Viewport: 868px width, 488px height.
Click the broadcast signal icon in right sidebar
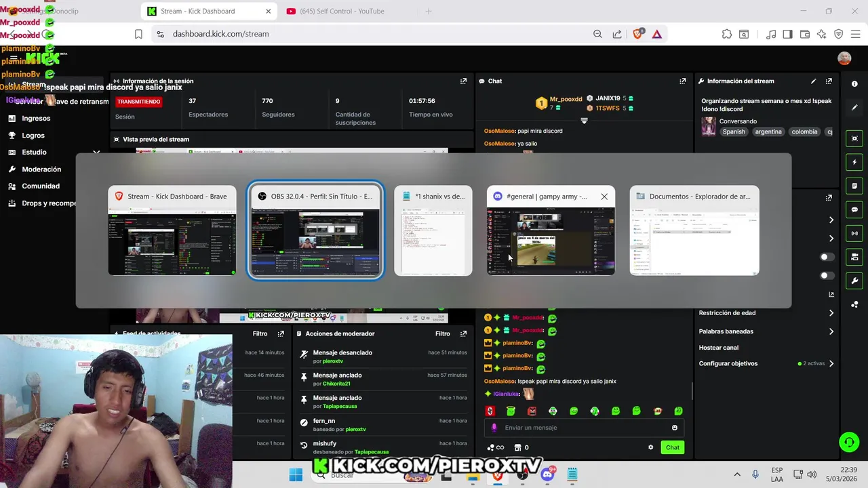(x=854, y=233)
